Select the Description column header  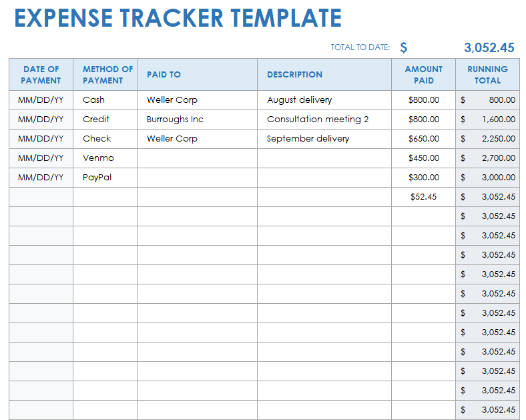click(x=294, y=75)
